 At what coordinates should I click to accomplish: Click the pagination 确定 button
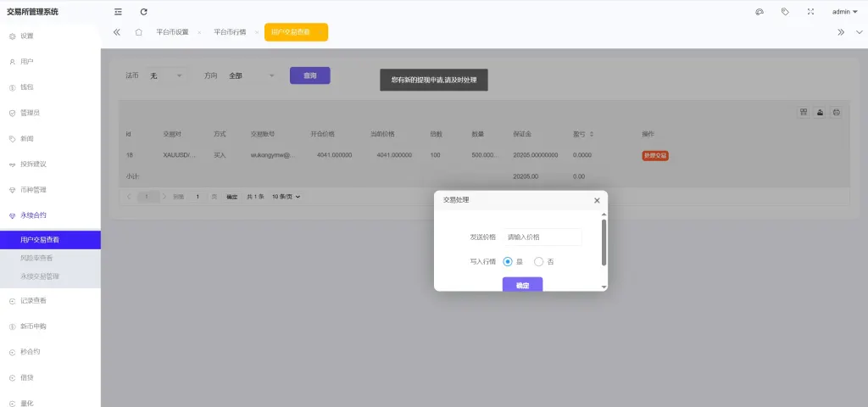232,197
